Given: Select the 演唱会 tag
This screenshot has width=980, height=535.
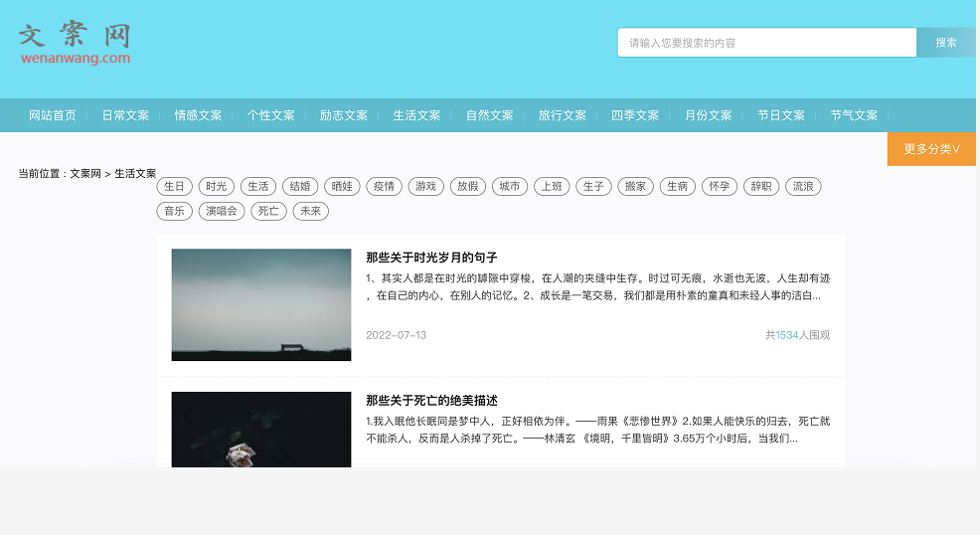Looking at the screenshot, I should 222,211.
